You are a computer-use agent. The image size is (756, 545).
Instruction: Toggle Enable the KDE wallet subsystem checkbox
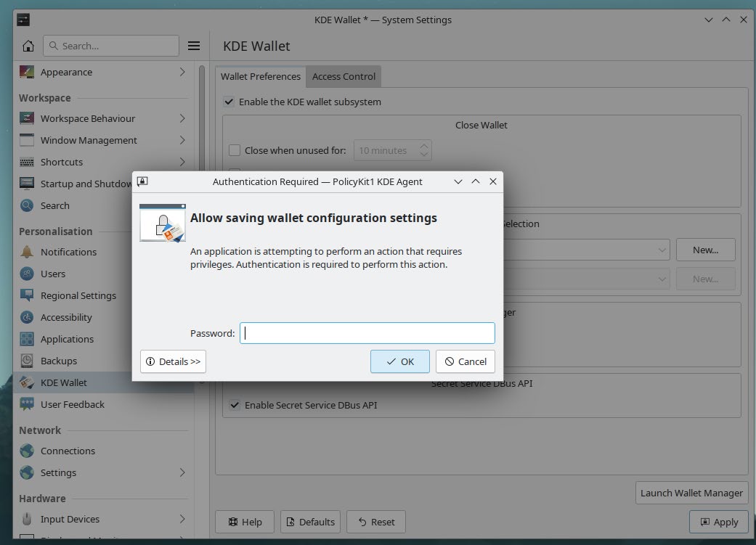tap(229, 102)
